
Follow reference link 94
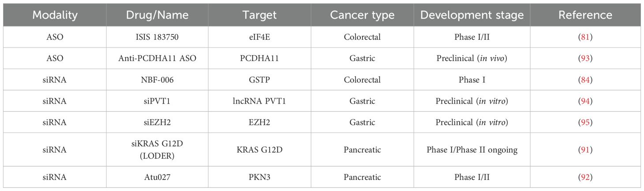(x=585, y=101)
